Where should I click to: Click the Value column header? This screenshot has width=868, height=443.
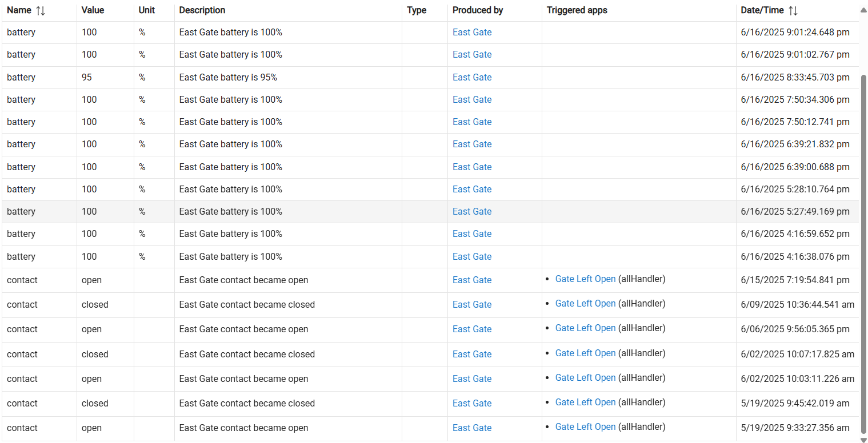[93, 10]
